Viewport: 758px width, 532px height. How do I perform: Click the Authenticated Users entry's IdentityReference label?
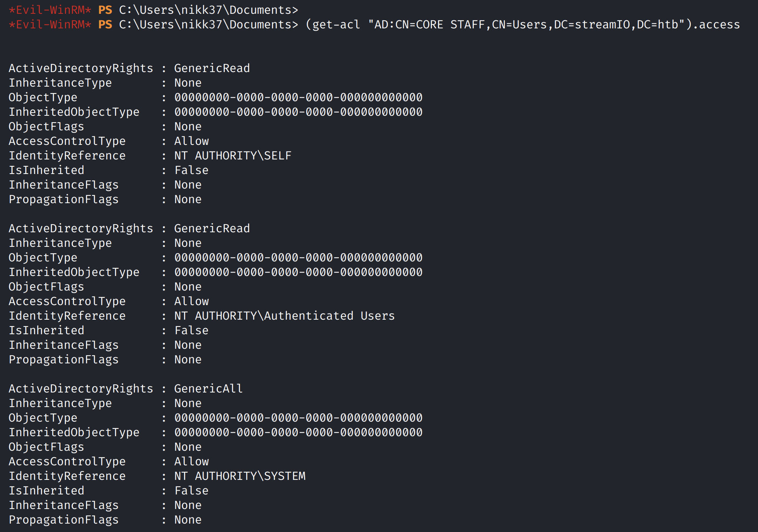(67, 316)
